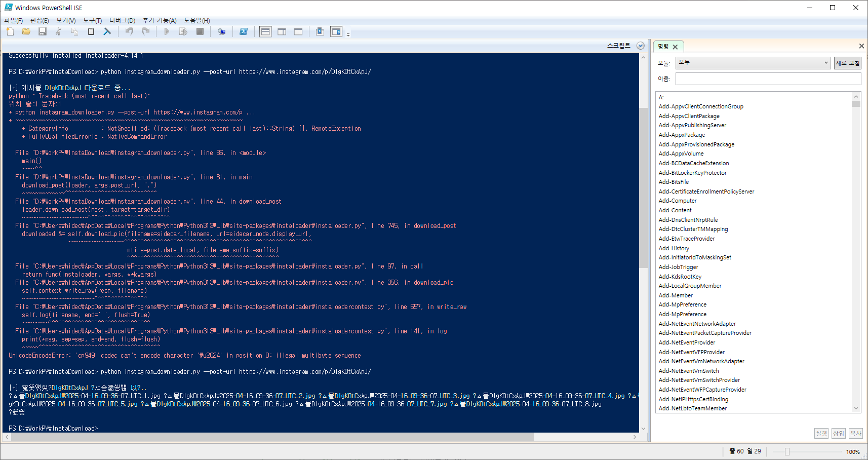Show script pane on top layout icon

(x=265, y=31)
